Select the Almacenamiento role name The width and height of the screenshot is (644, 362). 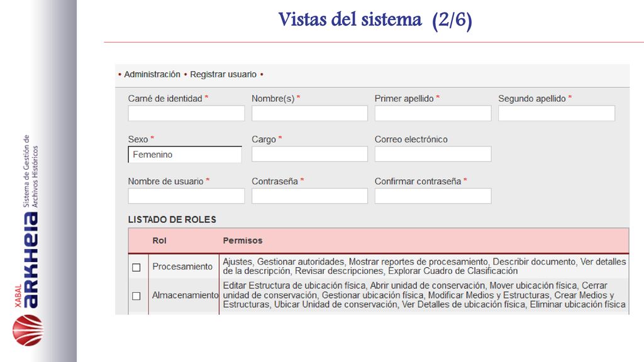coord(186,295)
